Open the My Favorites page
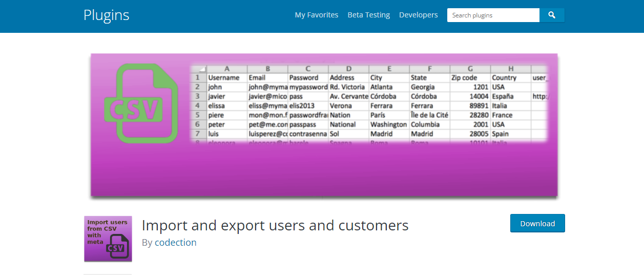Image resolution: width=644 pixels, height=275 pixels. [x=316, y=15]
